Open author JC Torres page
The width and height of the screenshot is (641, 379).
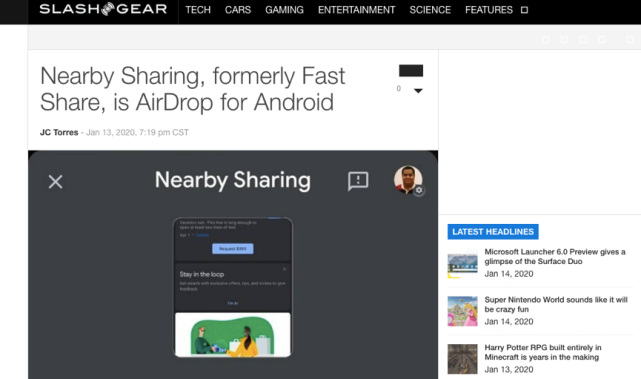[x=59, y=132]
